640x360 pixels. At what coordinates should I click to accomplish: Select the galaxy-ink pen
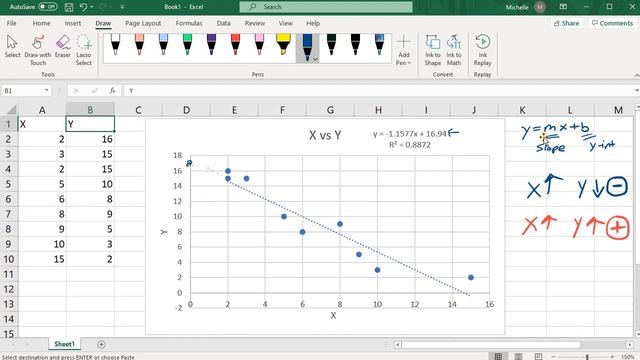tap(380, 44)
